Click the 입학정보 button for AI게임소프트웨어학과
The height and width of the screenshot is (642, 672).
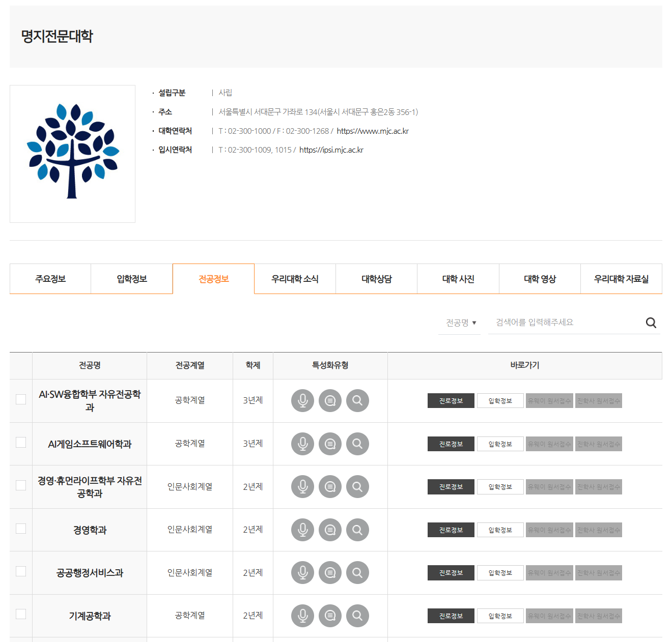click(500, 444)
